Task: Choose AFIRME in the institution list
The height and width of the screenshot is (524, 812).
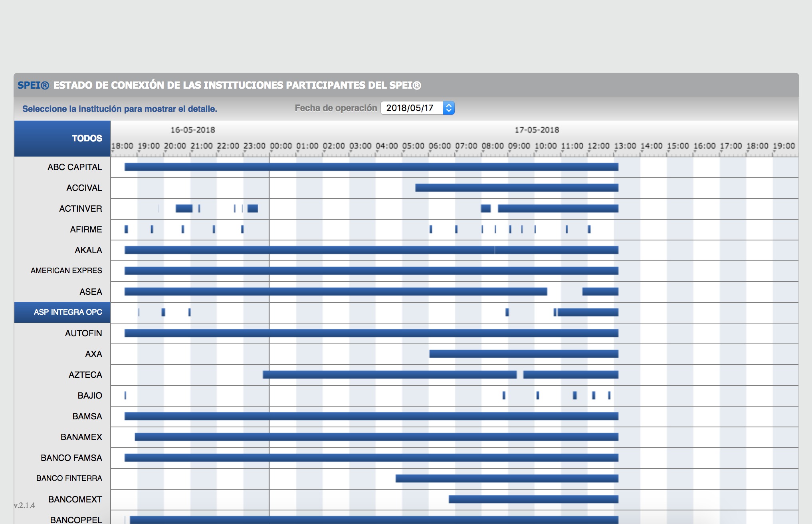Action: (62, 229)
